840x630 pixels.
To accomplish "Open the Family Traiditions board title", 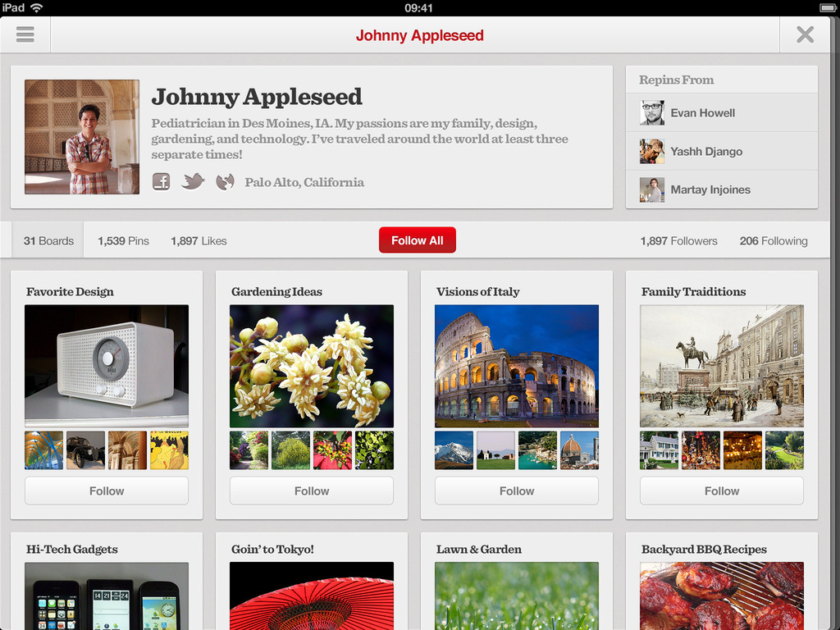I will click(x=694, y=292).
